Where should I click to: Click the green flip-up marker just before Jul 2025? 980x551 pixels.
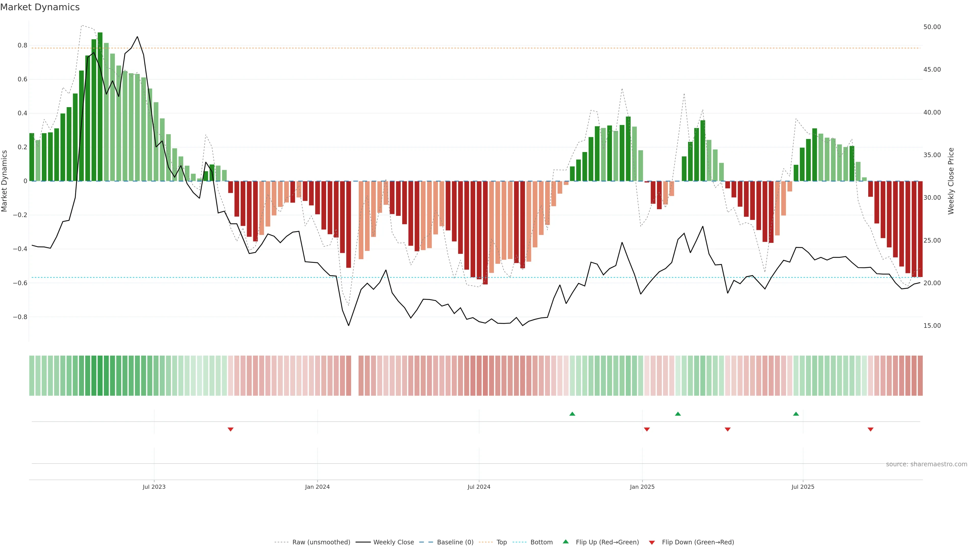(x=796, y=414)
